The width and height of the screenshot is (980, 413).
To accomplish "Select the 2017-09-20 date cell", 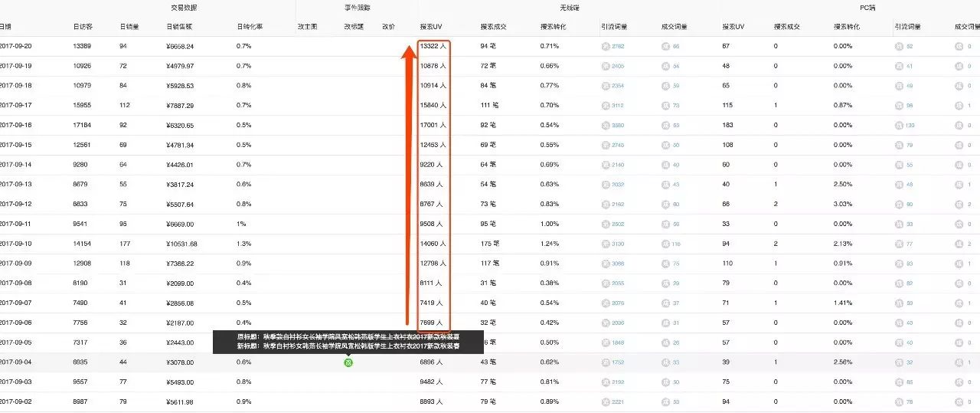I will (x=15, y=46).
